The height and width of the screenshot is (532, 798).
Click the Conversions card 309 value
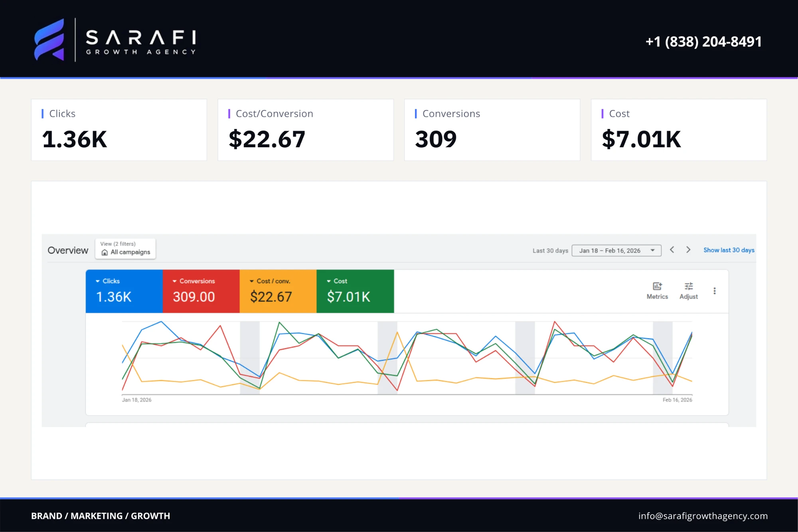tap(436, 139)
